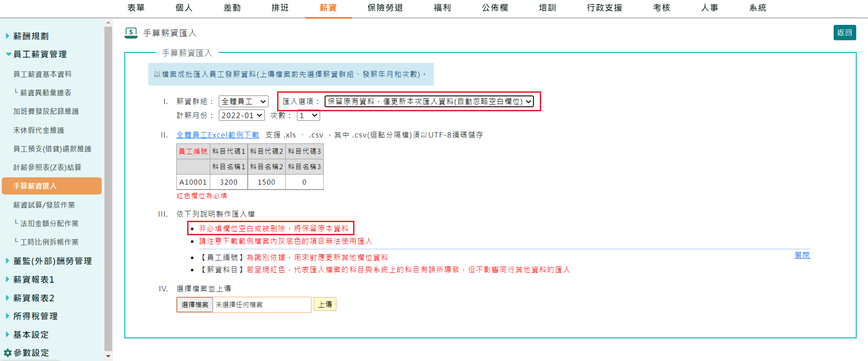Click the 返回 button

point(844,33)
